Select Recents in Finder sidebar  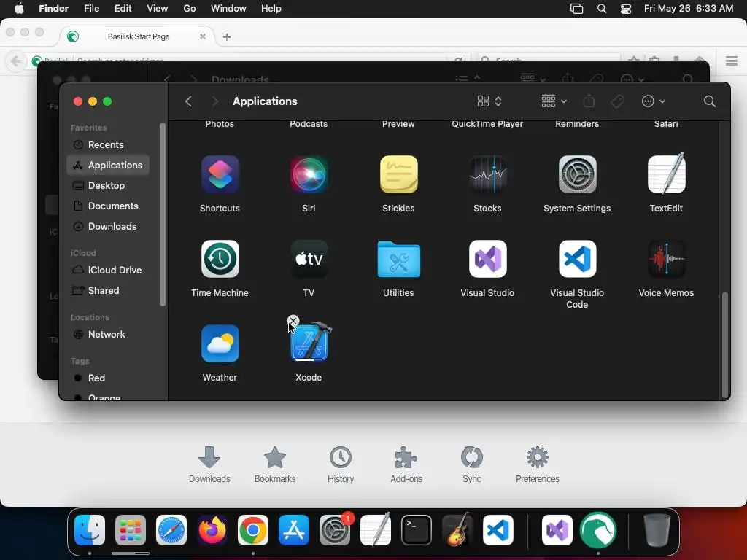click(108, 145)
